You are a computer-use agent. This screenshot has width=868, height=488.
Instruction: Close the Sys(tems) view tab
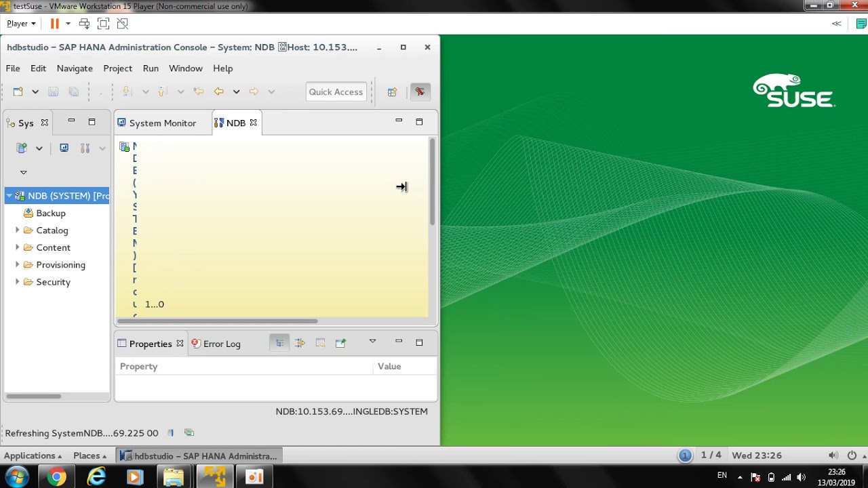(44, 123)
